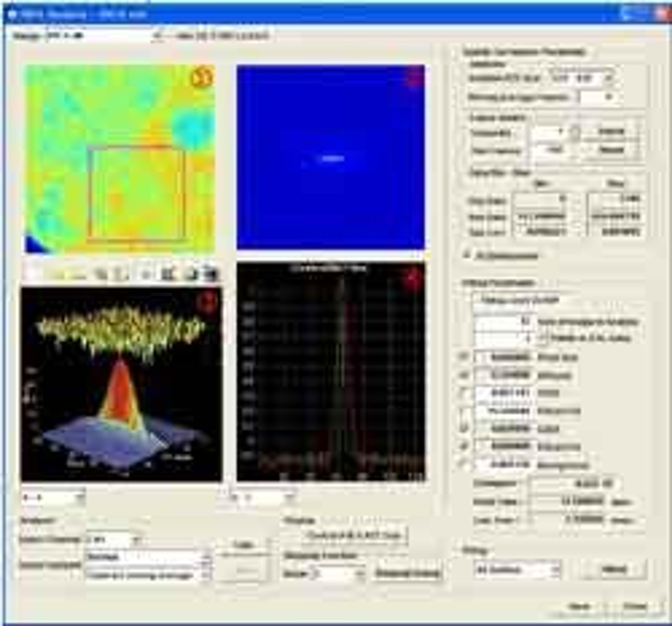Click the magenta icon on the blue image
This screenshot has width=672, height=626.
pyautogui.click(x=415, y=79)
